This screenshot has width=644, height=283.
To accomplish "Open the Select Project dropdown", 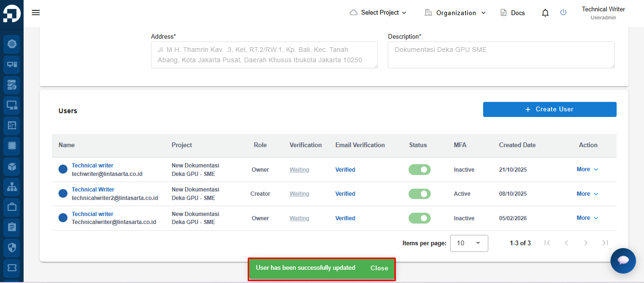I will pyautogui.click(x=378, y=13).
